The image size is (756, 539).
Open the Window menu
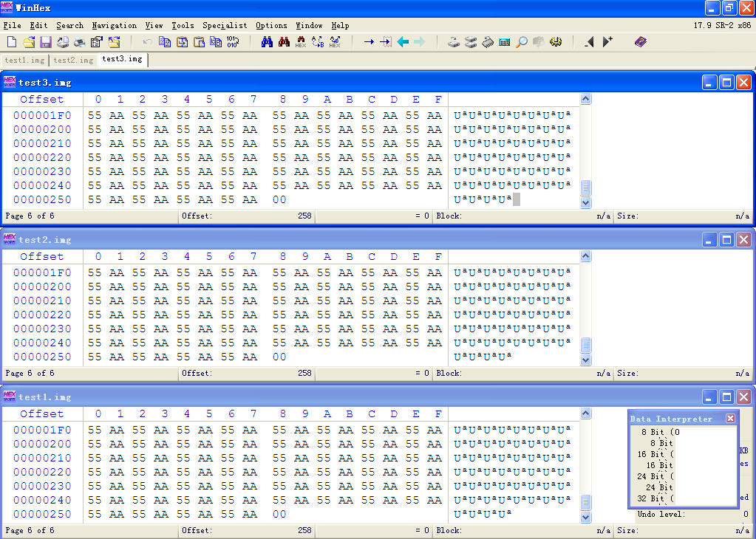[x=309, y=26]
